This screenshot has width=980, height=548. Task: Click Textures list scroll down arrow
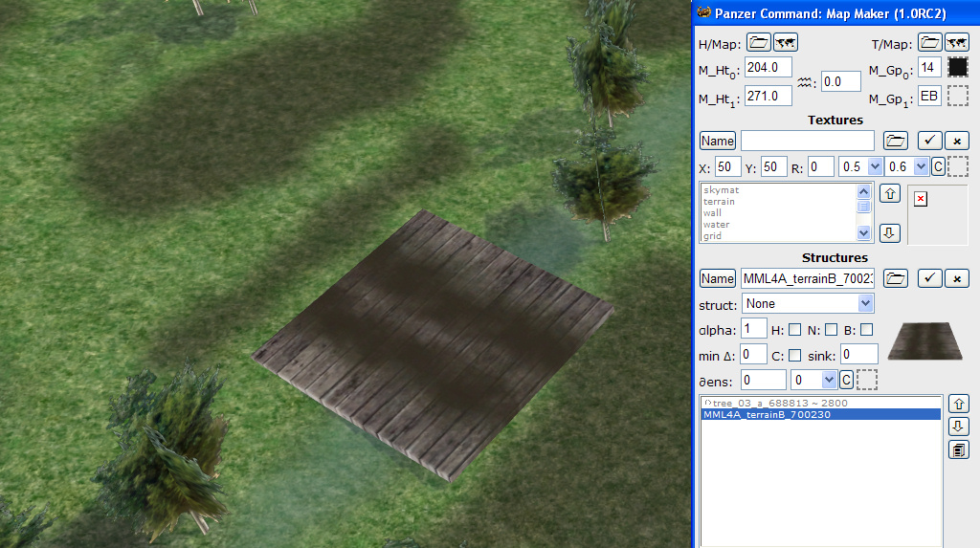click(x=864, y=233)
